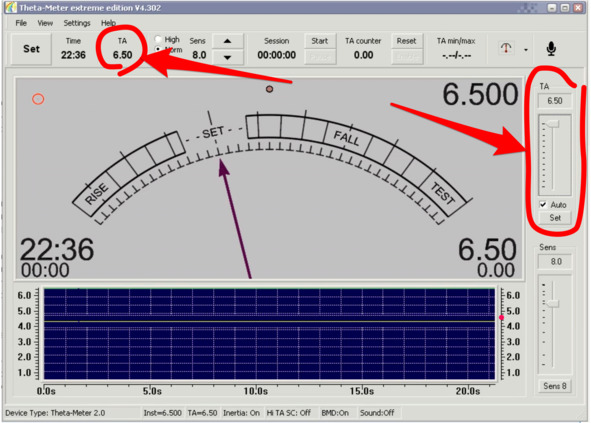Click the Pause button below Start
The image size is (591, 423).
pyautogui.click(x=320, y=57)
